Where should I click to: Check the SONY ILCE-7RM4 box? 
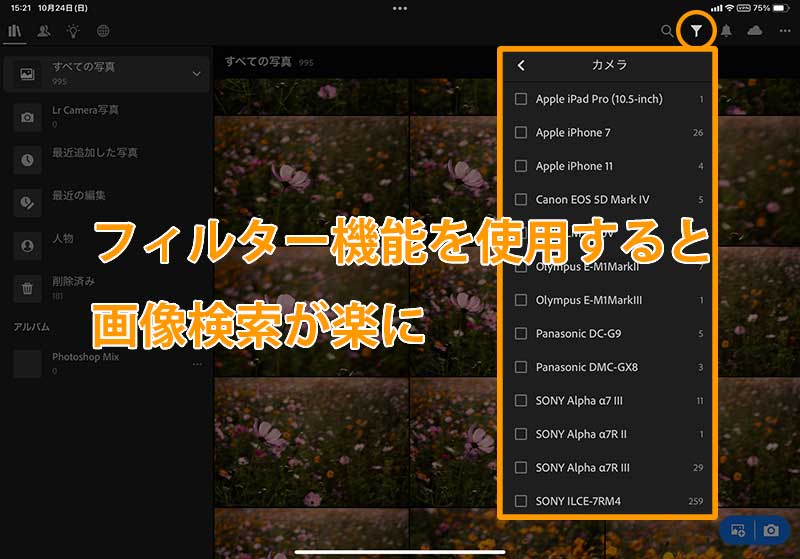[x=521, y=501]
